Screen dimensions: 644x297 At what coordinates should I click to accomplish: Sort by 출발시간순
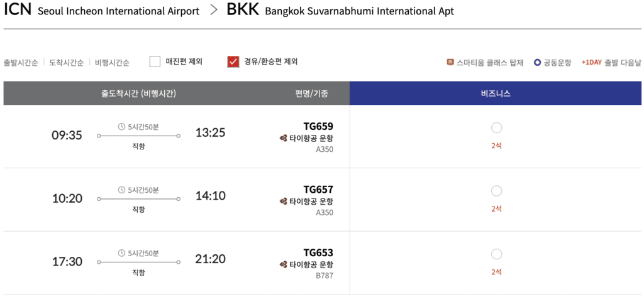(21, 63)
